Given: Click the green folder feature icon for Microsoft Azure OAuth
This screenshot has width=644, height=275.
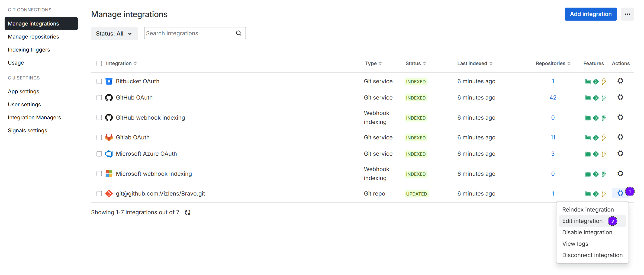Looking at the screenshot, I should tap(587, 154).
